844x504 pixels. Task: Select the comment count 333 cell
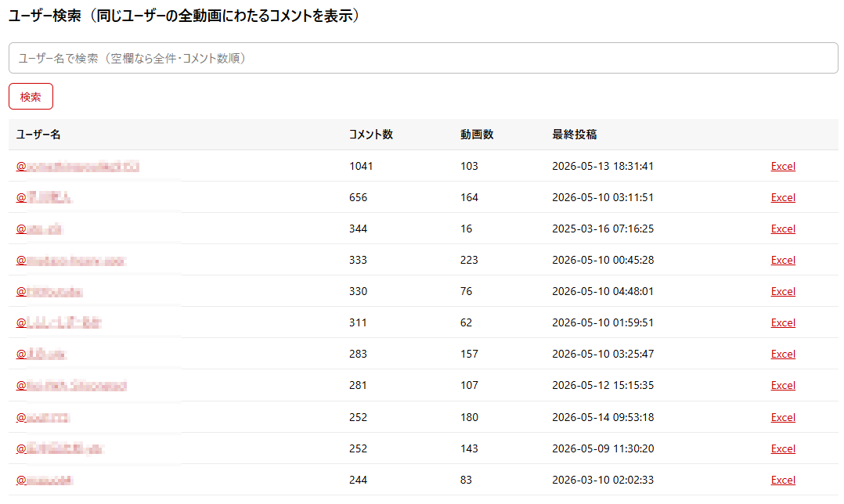(358, 260)
